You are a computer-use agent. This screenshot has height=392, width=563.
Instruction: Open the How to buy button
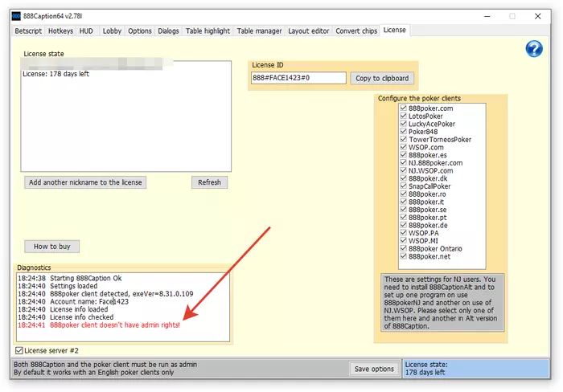click(x=52, y=247)
